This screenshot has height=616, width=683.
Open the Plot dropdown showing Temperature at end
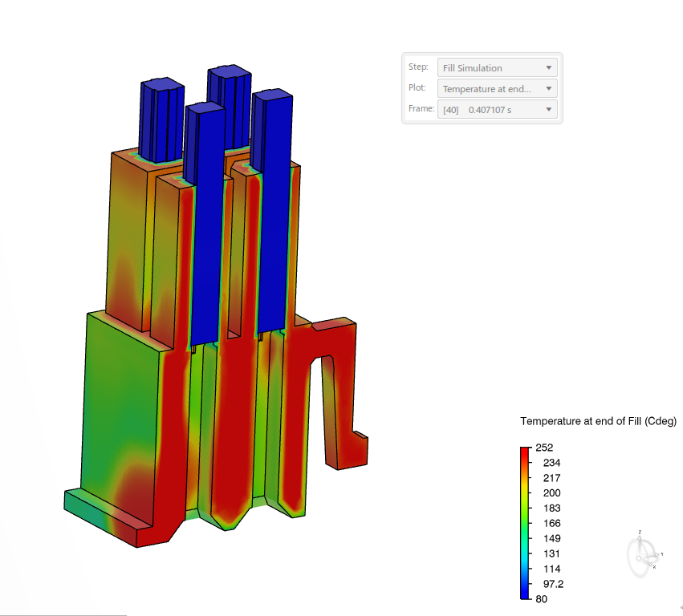(x=497, y=89)
